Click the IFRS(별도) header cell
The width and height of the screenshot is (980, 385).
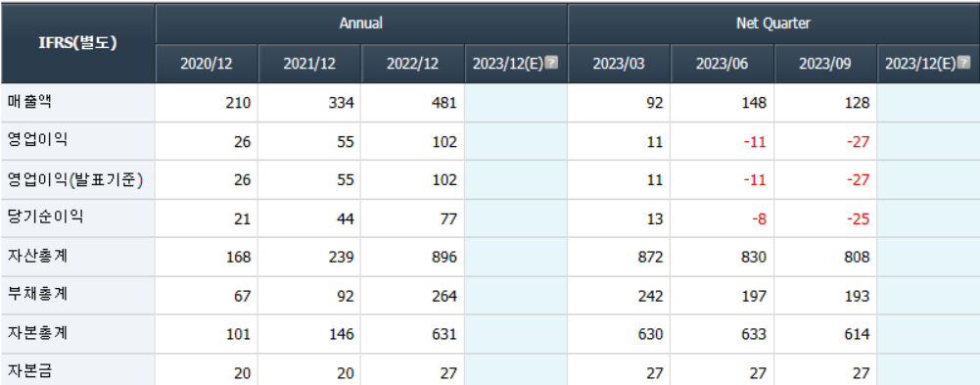pyautogui.click(x=77, y=43)
